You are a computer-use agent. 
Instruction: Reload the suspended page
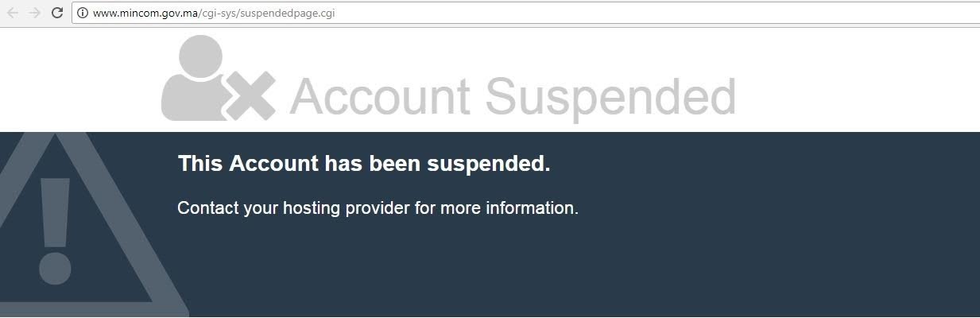(56, 13)
